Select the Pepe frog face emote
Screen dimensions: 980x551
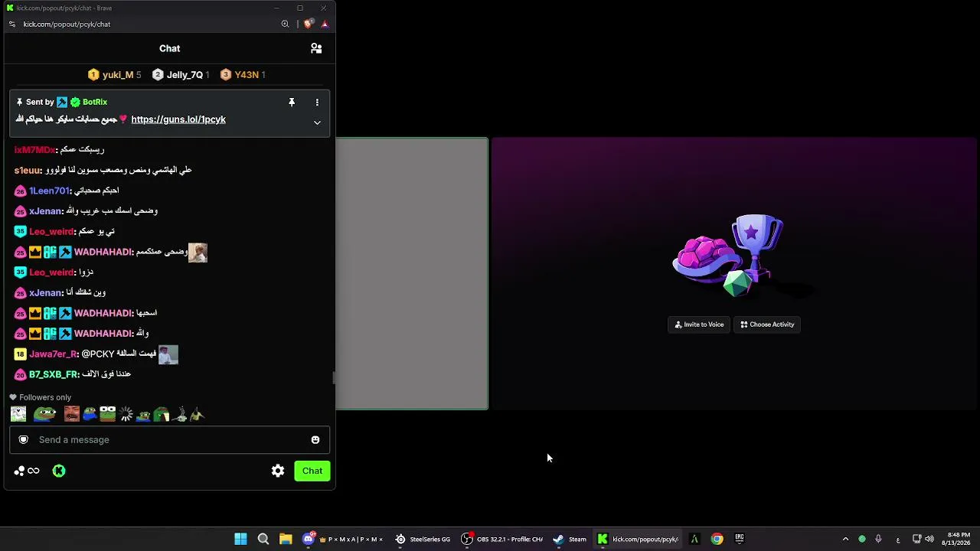45,414
